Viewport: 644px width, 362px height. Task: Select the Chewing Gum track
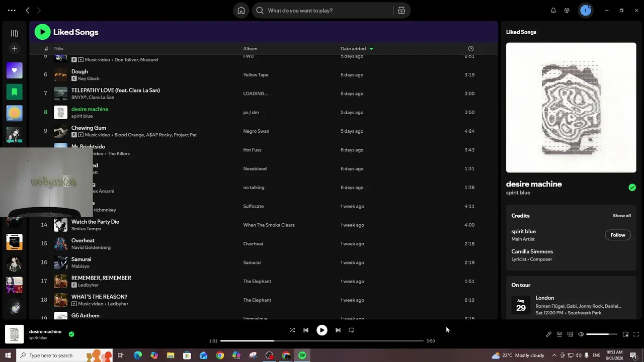(x=89, y=128)
